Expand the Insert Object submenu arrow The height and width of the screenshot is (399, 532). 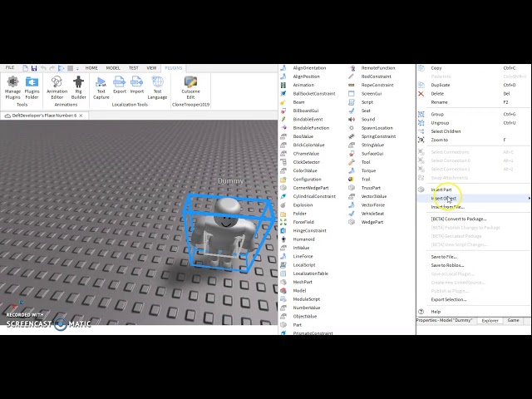point(529,198)
